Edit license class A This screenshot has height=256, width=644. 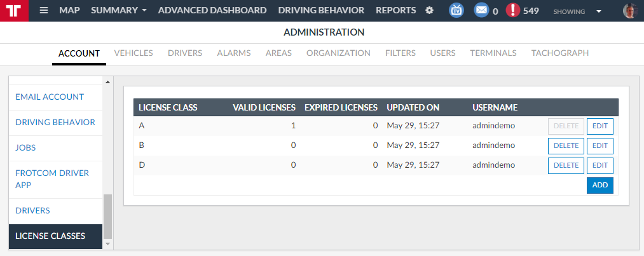(599, 126)
